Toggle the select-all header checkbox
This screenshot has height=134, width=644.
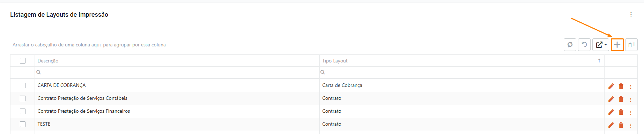click(23, 61)
